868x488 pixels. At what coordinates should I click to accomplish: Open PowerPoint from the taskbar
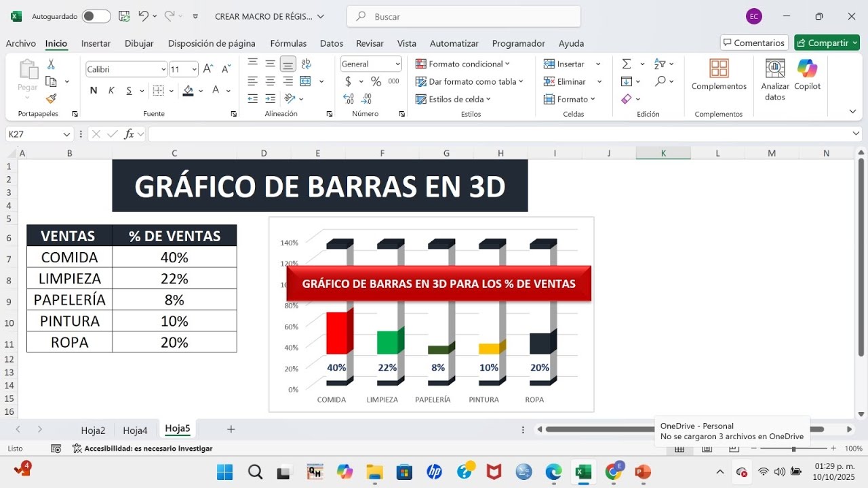tap(643, 472)
